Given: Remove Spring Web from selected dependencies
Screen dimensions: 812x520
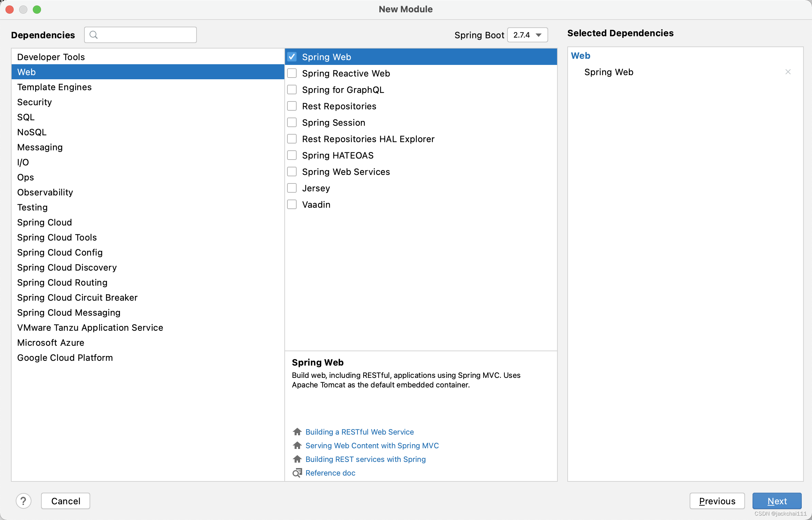Looking at the screenshot, I should (788, 72).
